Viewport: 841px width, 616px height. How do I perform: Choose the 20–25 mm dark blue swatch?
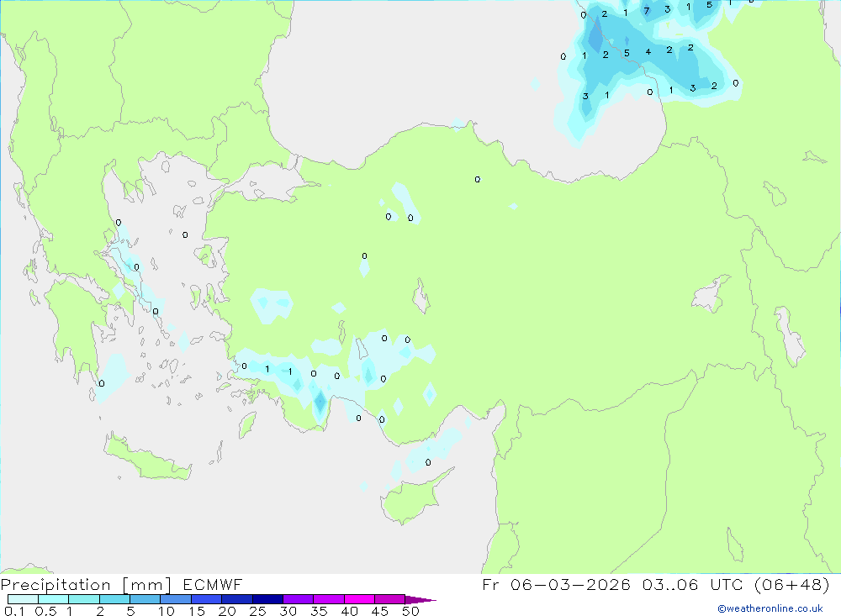pos(236,599)
